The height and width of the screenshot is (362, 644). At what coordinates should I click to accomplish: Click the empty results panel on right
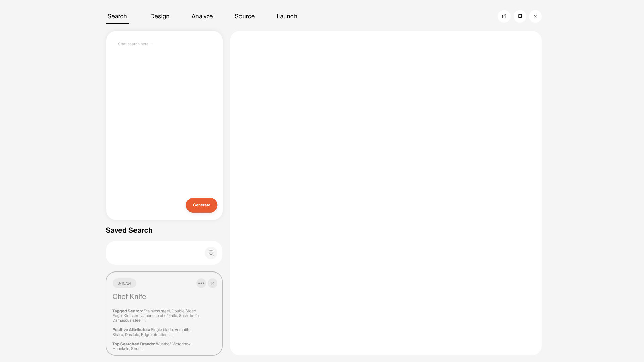pyautogui.click(x=386, y=193)
